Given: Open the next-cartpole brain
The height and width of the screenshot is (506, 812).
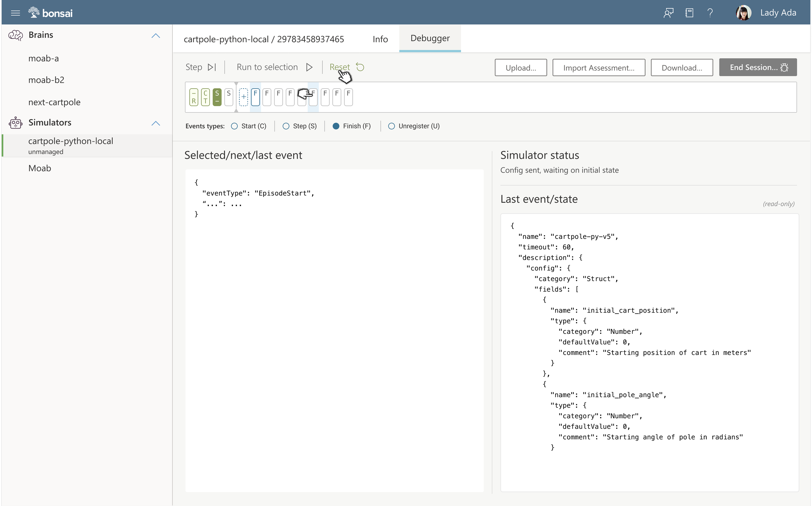Looking at the screenshot, I should (54, 102).
